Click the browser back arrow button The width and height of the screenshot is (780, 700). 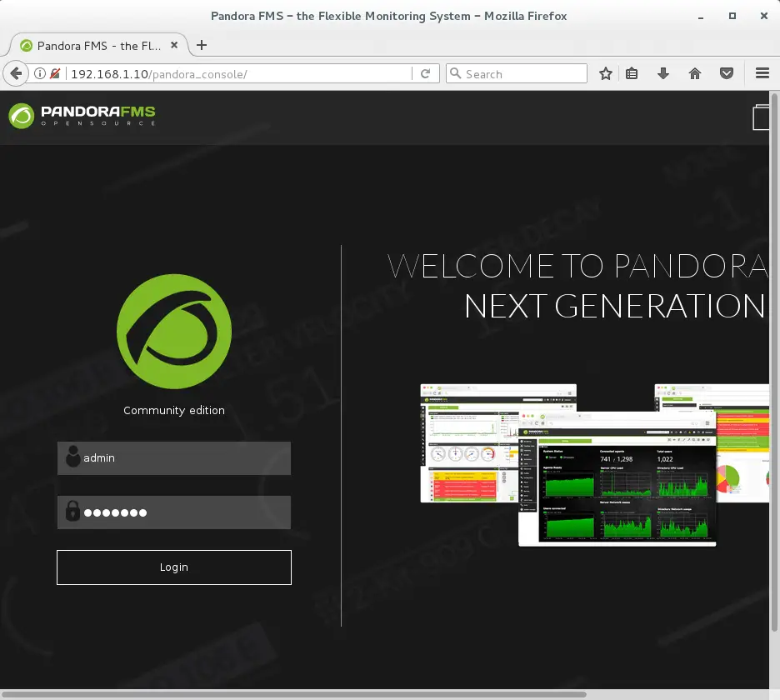click(16, 74)
